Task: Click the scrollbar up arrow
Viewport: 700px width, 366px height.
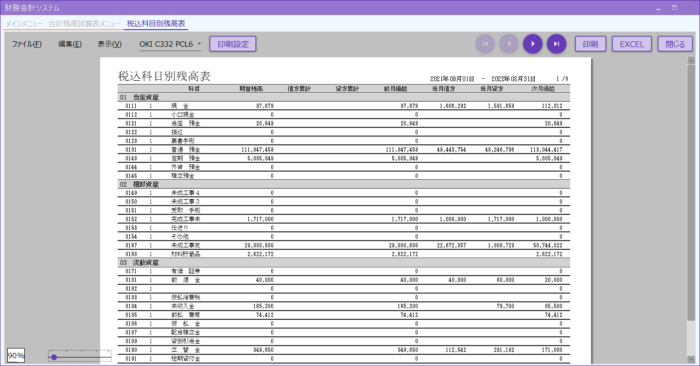Action: point(691,60)
